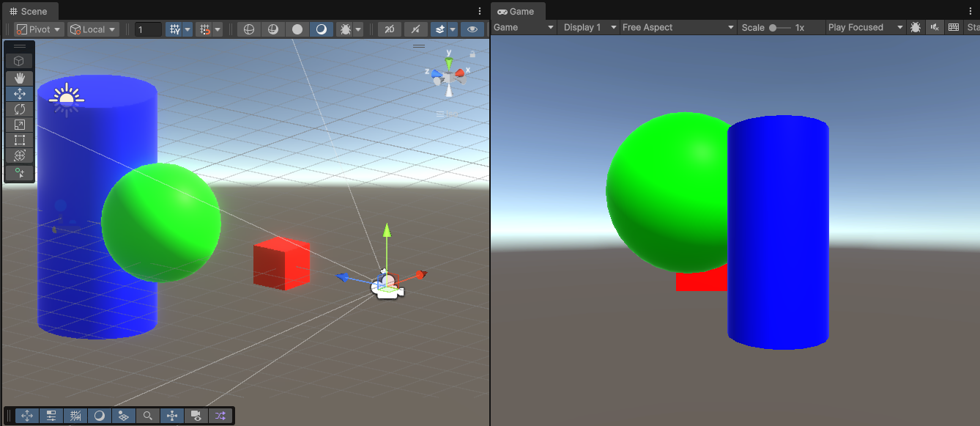Open Search overlay magnifier icon
Image resolution: width=980 pixels, height=426 pixels.
[147, 416]
